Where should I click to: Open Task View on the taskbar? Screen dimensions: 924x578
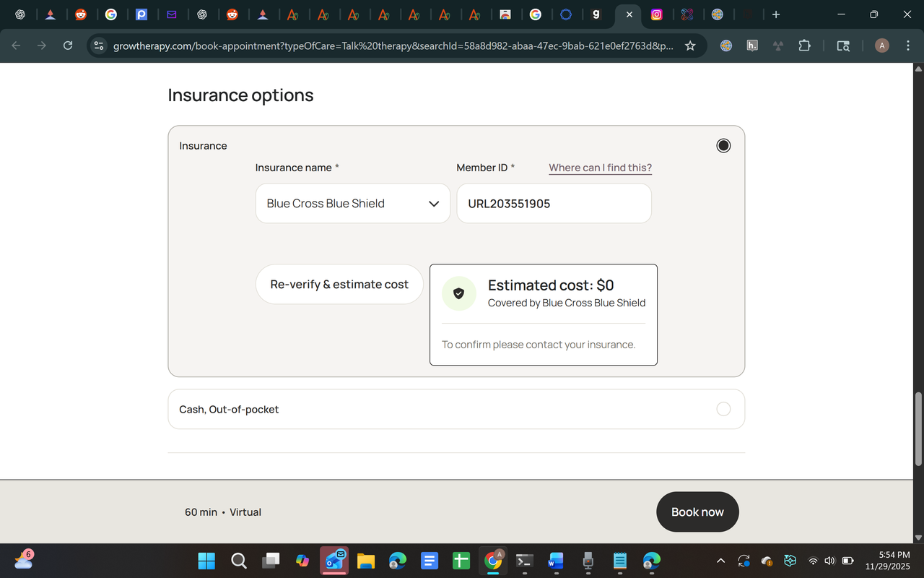click(x=271, y=561)
